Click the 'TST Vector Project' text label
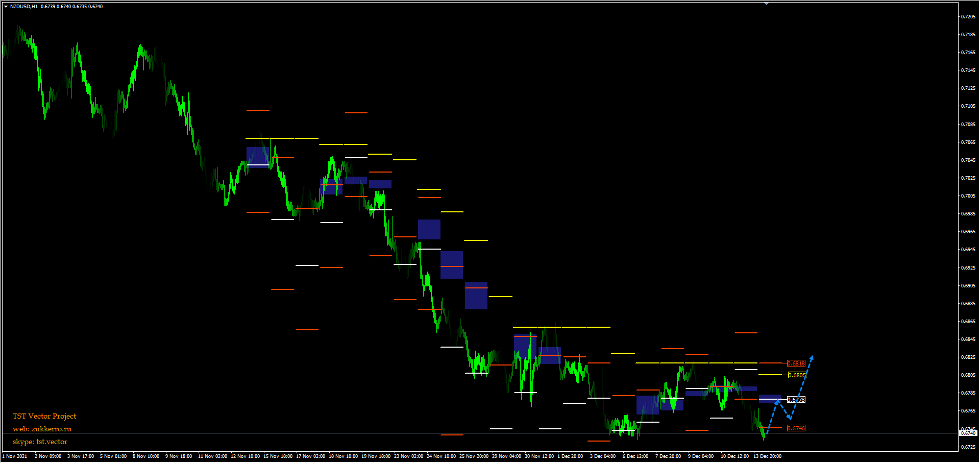This screenshot has width=980, height=463. pyautogui.click(x=44, y=416)
